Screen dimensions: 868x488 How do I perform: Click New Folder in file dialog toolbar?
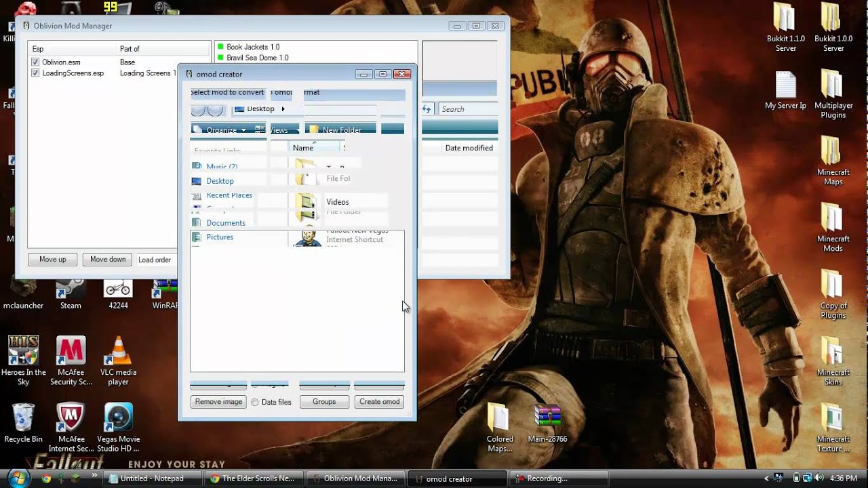pyautogui.click(x=335, y=129)
